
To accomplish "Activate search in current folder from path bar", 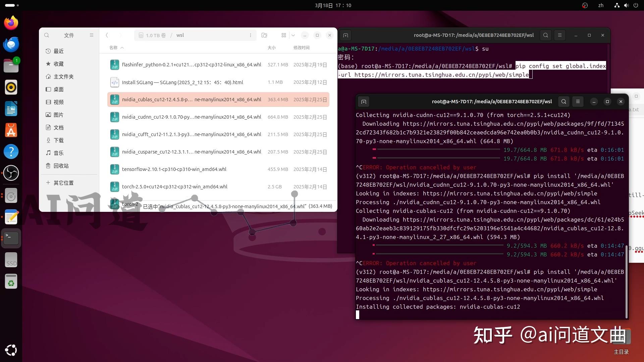I will (x=264, y=35).
